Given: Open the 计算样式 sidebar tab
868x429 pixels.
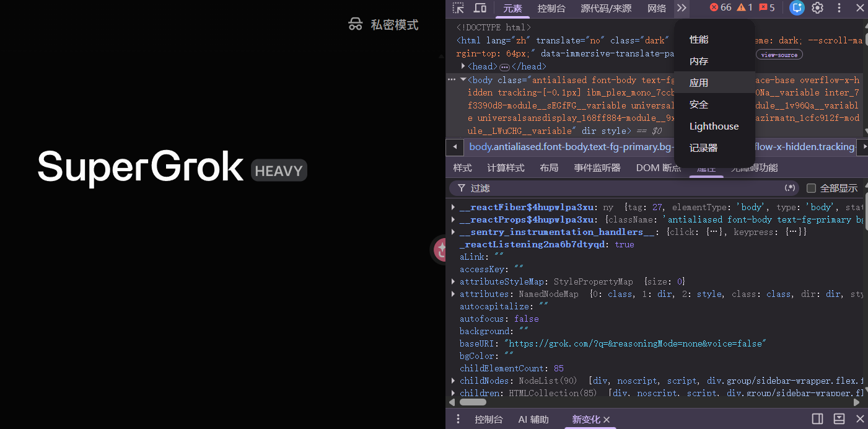Looking at the screenshot, I should pyautogui.click(x=506, y=168).
